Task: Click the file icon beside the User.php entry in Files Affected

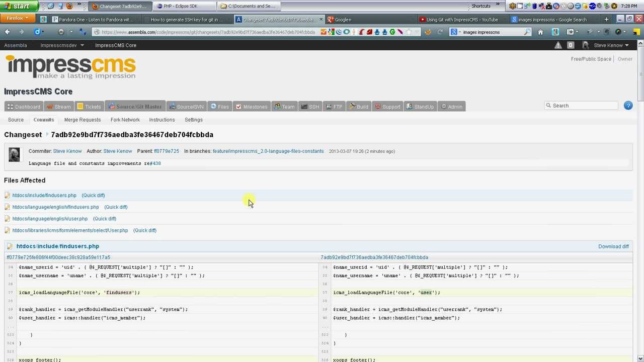Action: click(7, 230)
